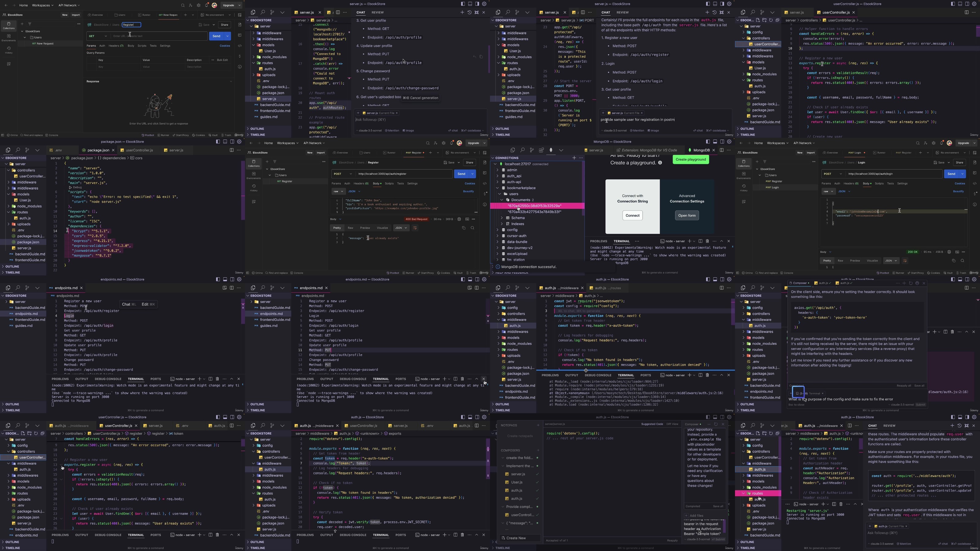This screenshot has width=980, height=551.
Task: Copy the 'User already exists' response in the Register Postman window
Action: [463, 228]
